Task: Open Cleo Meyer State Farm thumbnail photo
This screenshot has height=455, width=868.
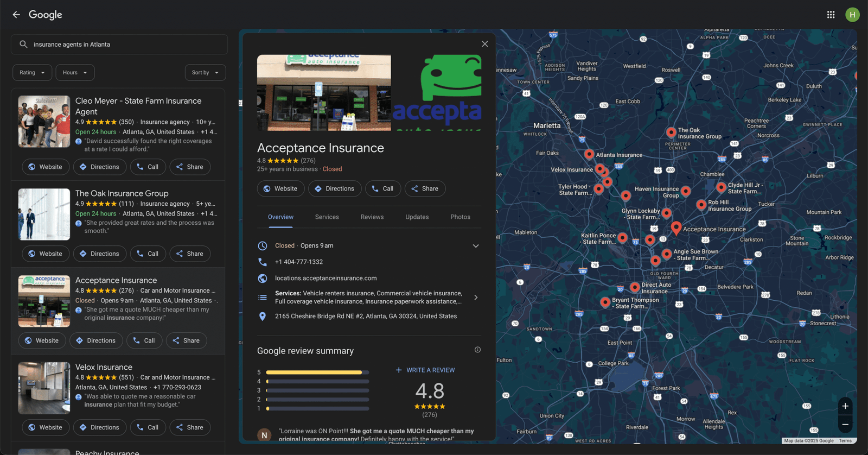Action: point(44,122)
